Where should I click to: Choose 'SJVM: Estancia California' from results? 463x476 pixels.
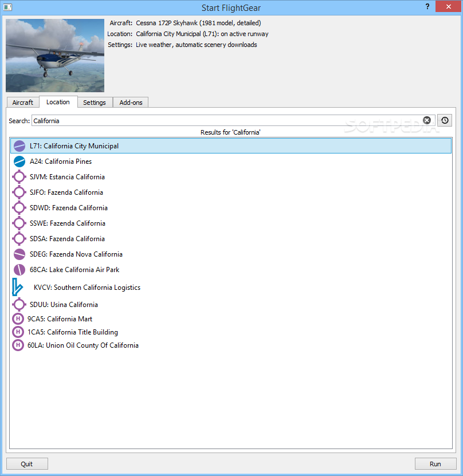point(231,177)
